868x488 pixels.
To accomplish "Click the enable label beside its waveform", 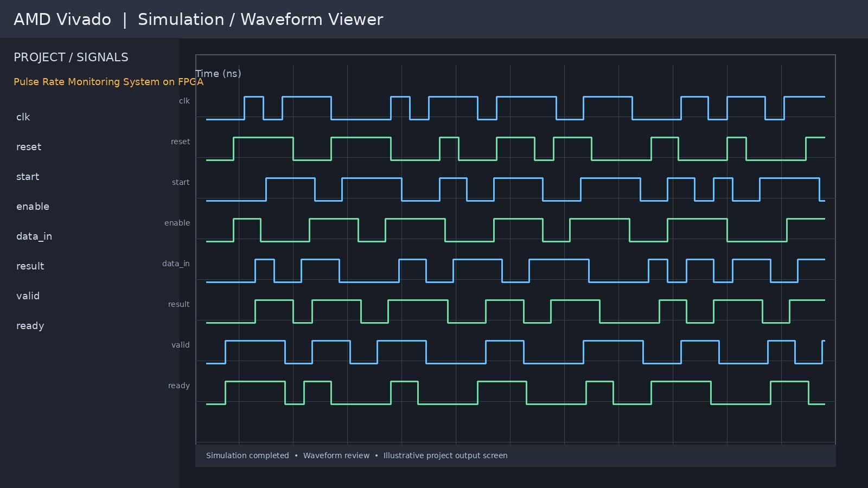I will [177, 223].
